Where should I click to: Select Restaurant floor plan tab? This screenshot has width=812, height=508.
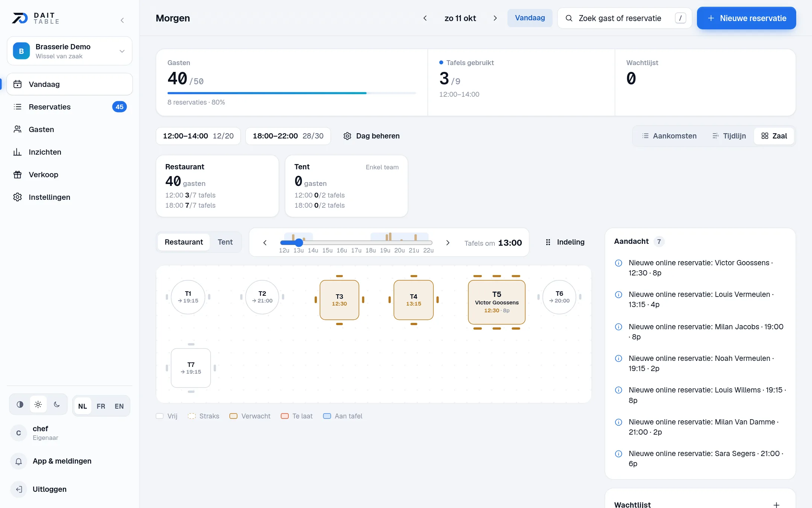[184, 242]
